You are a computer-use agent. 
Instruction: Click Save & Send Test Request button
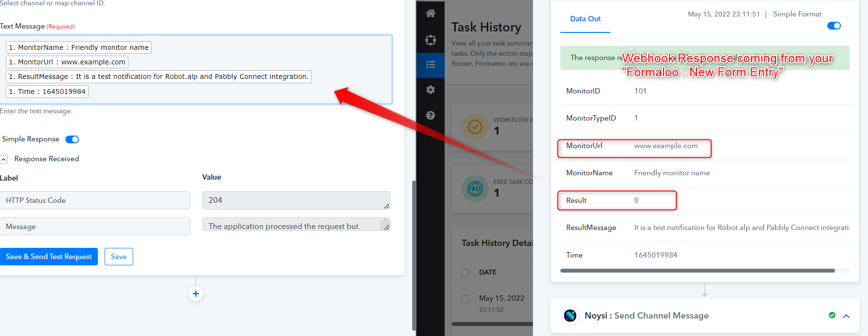coord(49,257)
